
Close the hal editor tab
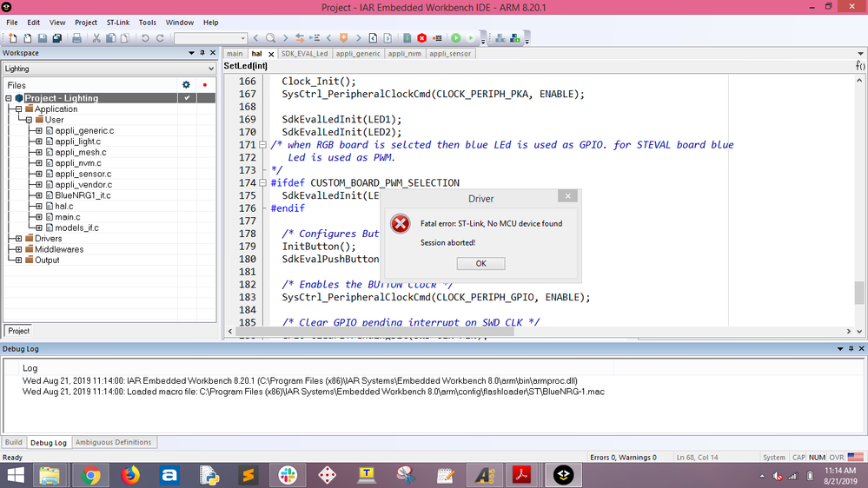pos(271,54)
